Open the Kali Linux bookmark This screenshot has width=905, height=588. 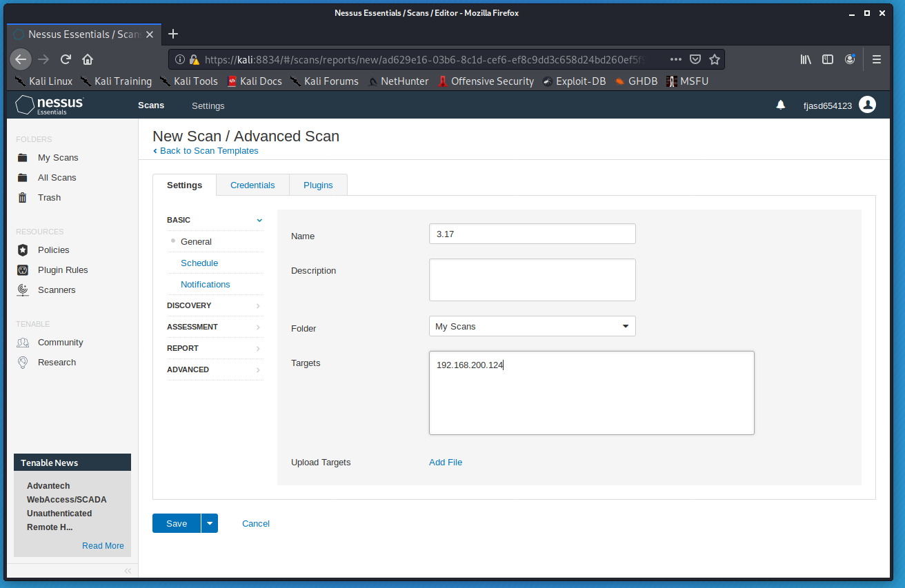click(43, 81)
